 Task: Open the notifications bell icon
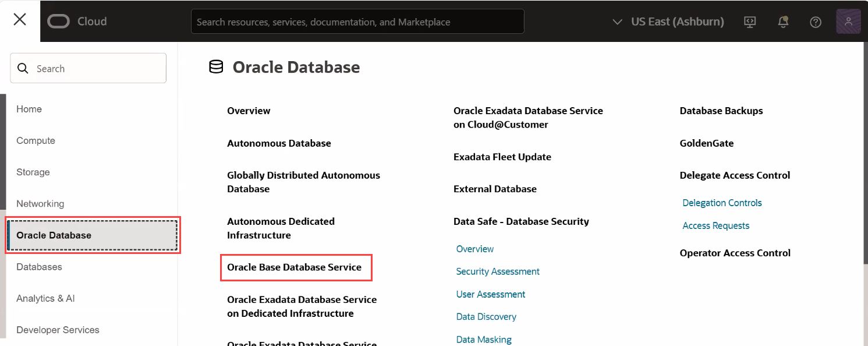click(783, 22)
